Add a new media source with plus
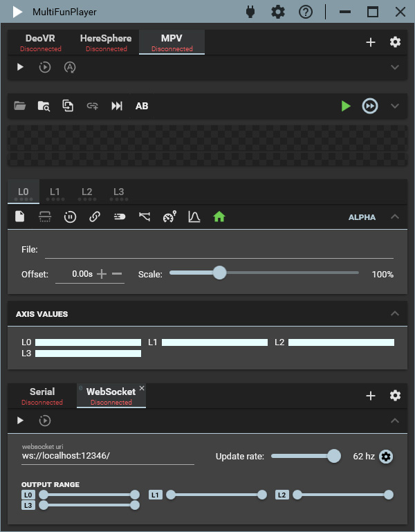This screenshot has height=532, width=415. (x=371, y=42)
